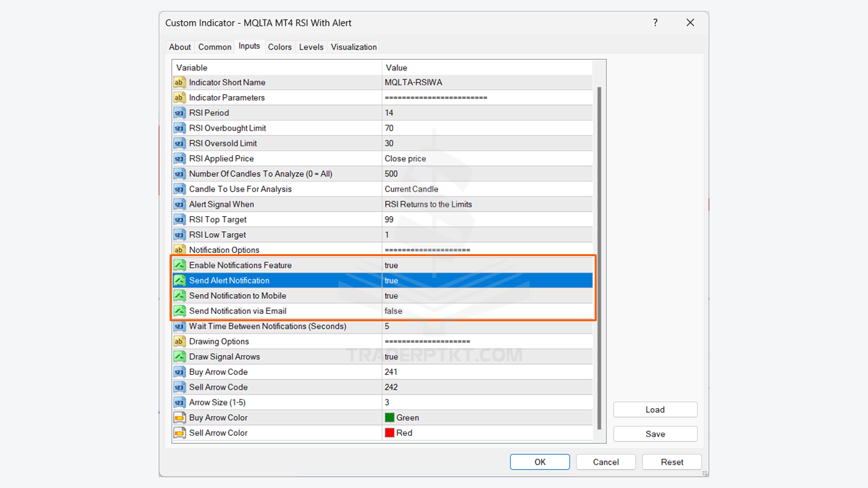Open the Levels tab
868x488 pixels.
click(311, 47)
